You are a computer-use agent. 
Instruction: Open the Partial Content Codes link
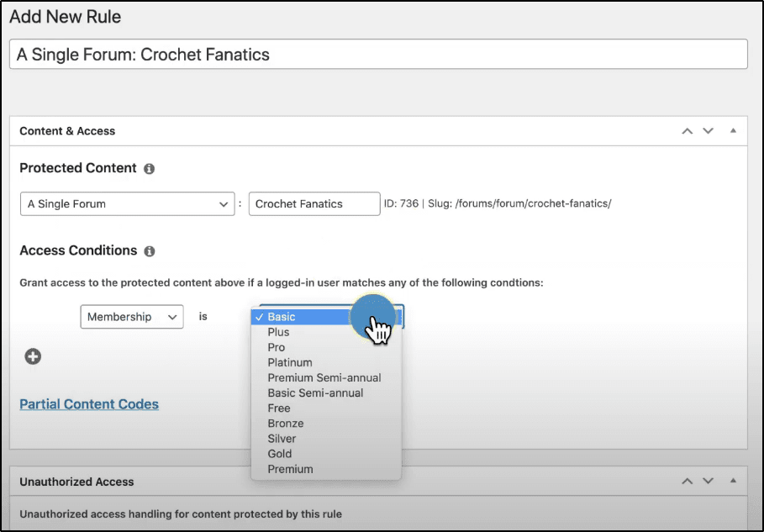[x=89, y=404]
